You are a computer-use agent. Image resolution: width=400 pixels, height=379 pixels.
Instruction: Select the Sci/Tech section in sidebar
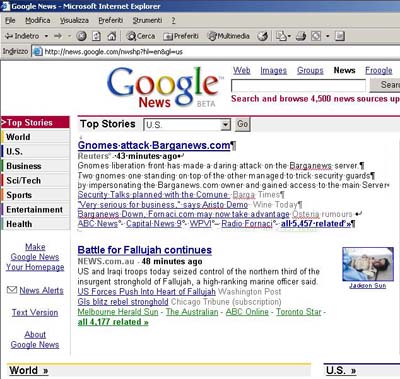coord(35,180)
